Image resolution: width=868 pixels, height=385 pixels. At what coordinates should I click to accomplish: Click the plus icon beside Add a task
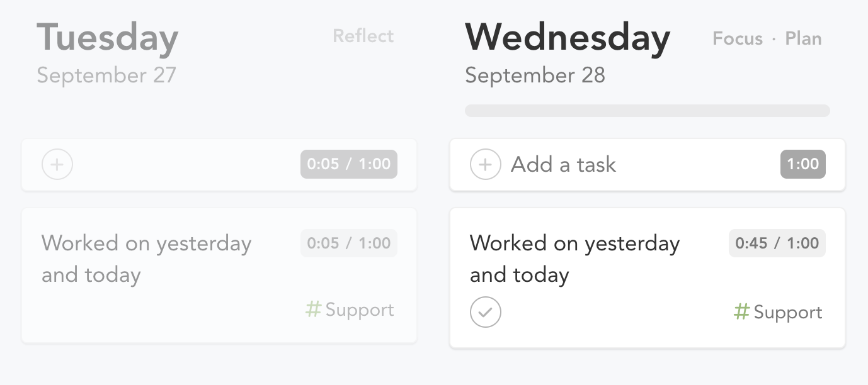[486, 165]
